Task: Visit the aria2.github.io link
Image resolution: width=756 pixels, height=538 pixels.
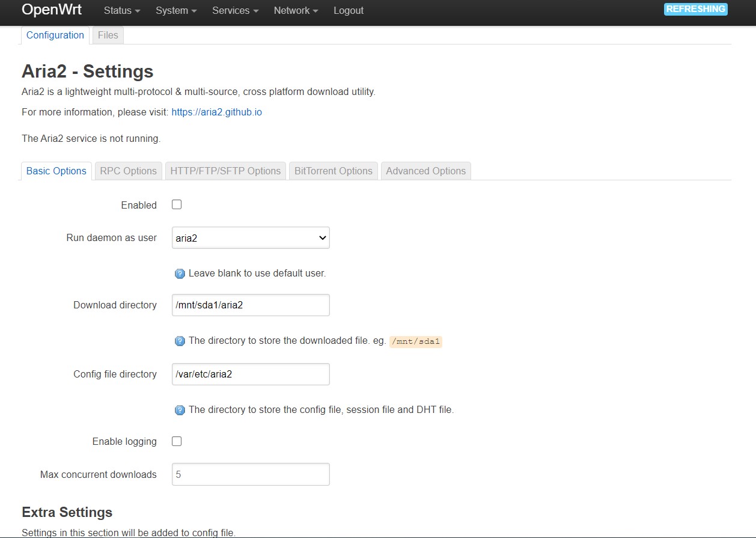Action: [216, 112]
